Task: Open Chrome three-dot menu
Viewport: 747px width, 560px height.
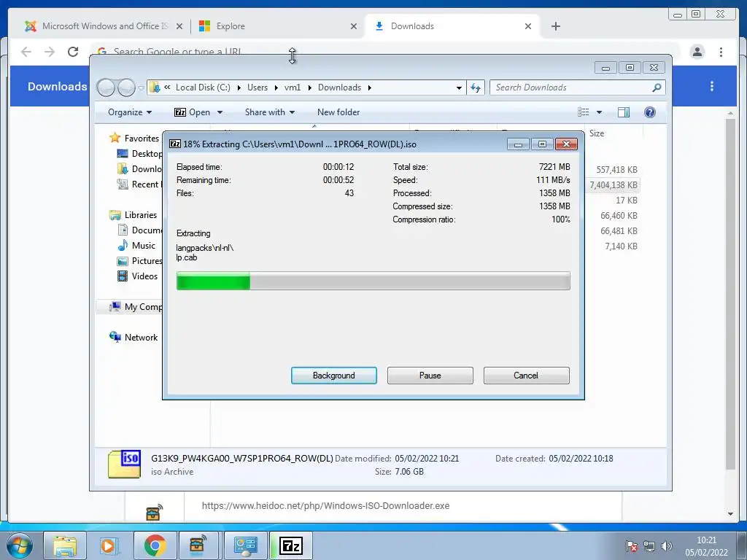Action: pyautogui.click(x=721, y=52)
